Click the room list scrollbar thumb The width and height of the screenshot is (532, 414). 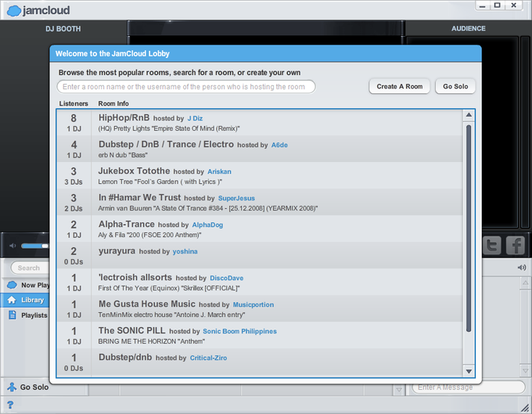[469, 228]
